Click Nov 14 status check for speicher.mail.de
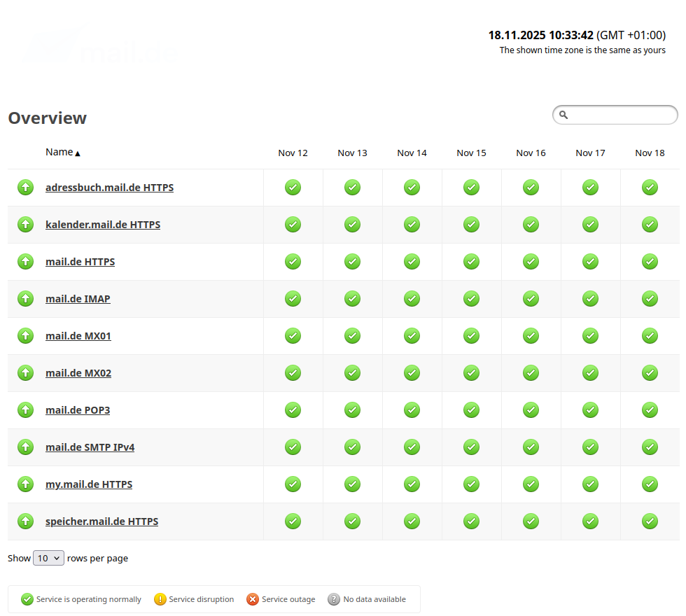This screenshot has height=616, width=686. click(412, 521)
